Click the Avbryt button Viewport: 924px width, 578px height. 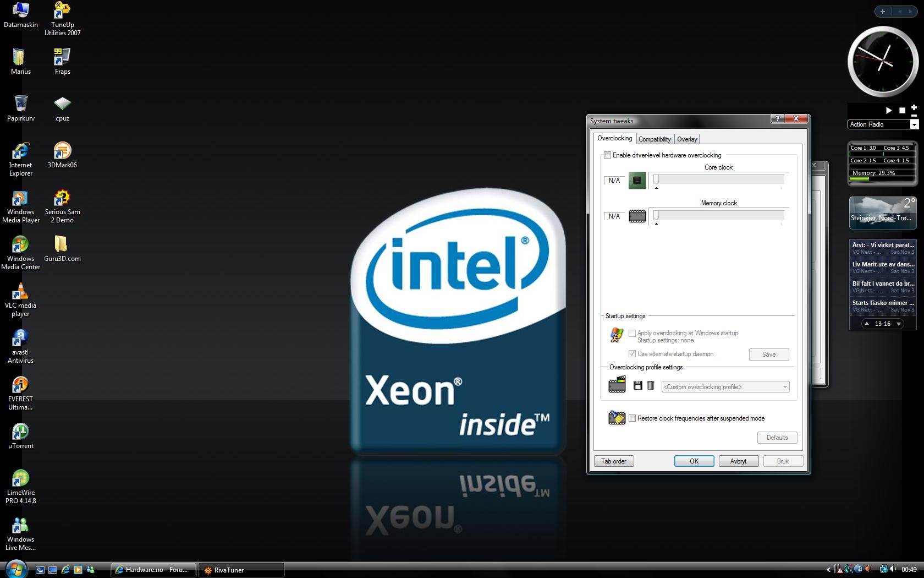739,461
